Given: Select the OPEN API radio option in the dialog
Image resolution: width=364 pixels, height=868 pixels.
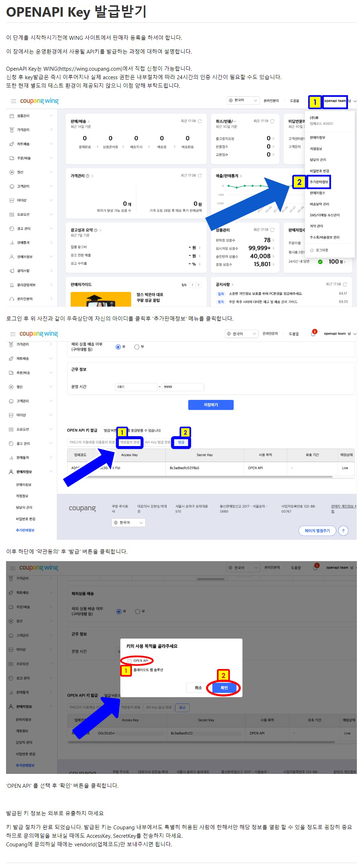Looking at the screenshot, I should 130,661.
